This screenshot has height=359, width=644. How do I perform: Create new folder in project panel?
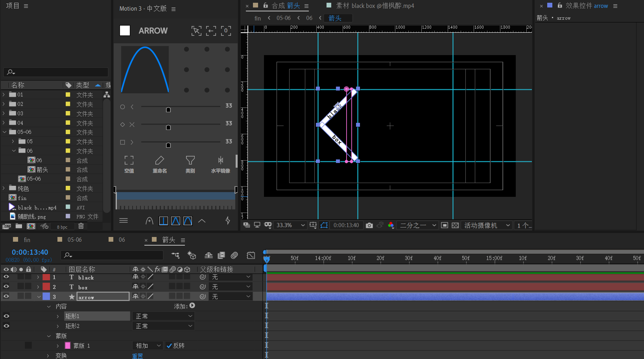coord(19,226)
